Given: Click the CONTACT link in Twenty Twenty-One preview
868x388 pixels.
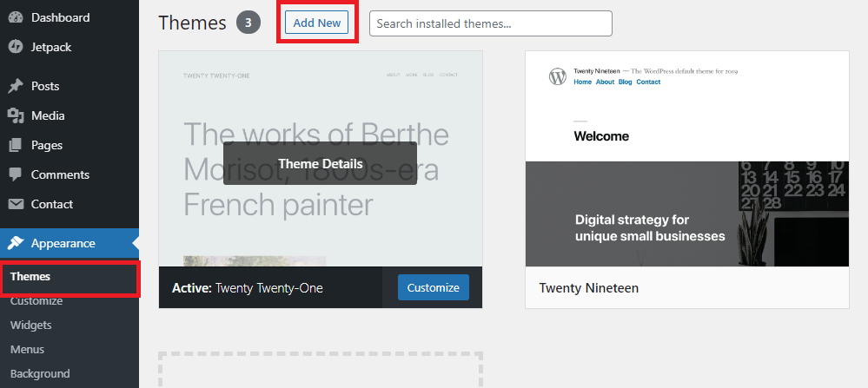Looking at the screenshot, I should [x=448, y=76].
